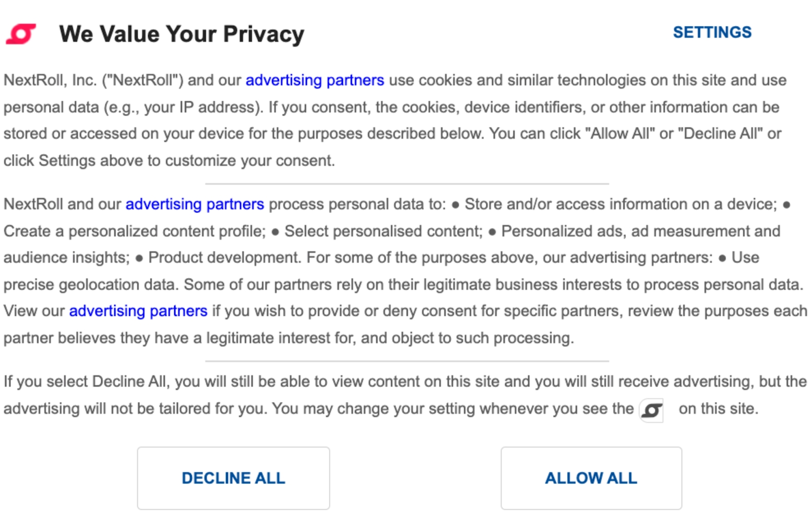Image resolution: width=812 pixels, height=514 pixels.
Task: Click the 'Store and/or access information' bullet text
Action: point(620,204)
